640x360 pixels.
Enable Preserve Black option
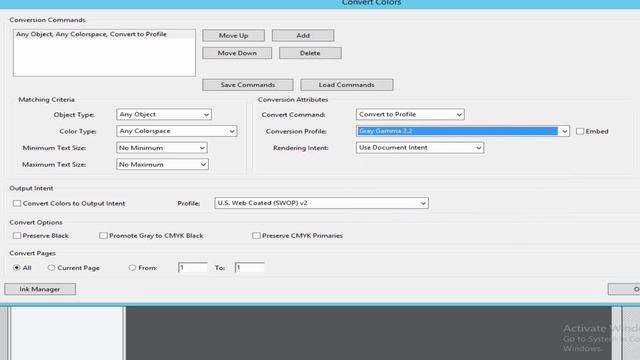pos(17,236)
